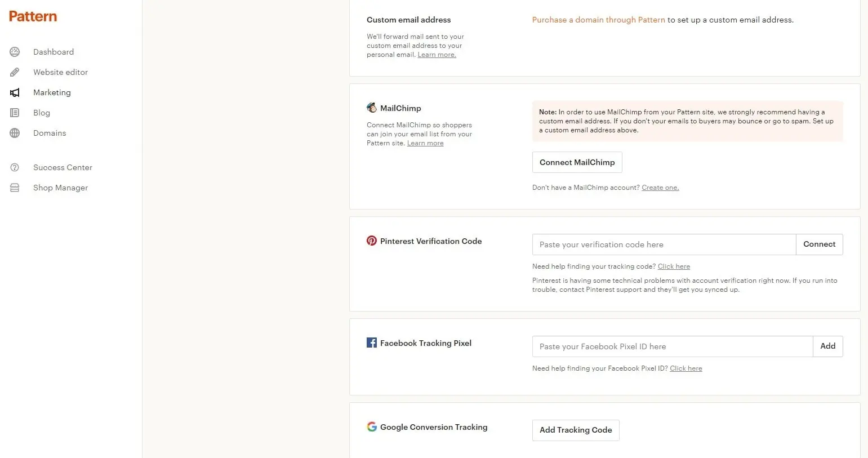
Task: Open the Marketing menu item
Action: 52,92
